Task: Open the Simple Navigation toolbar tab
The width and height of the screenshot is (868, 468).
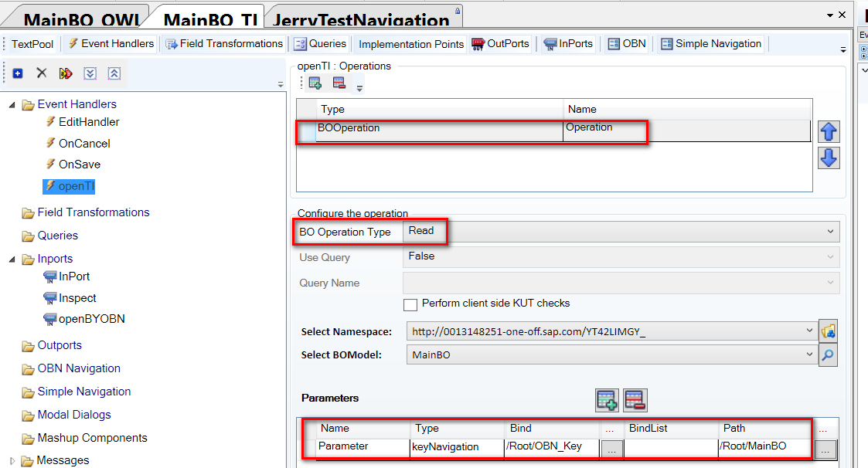Action: point(711,43)
